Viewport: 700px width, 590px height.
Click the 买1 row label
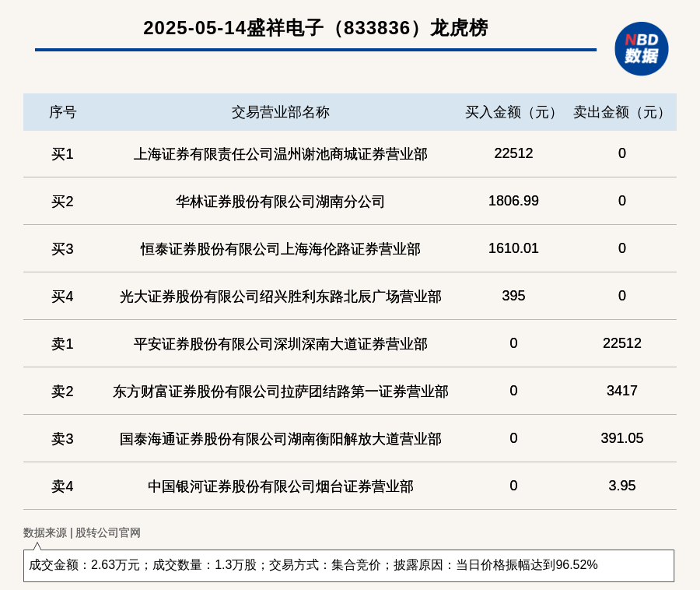(x=62, y=154)
